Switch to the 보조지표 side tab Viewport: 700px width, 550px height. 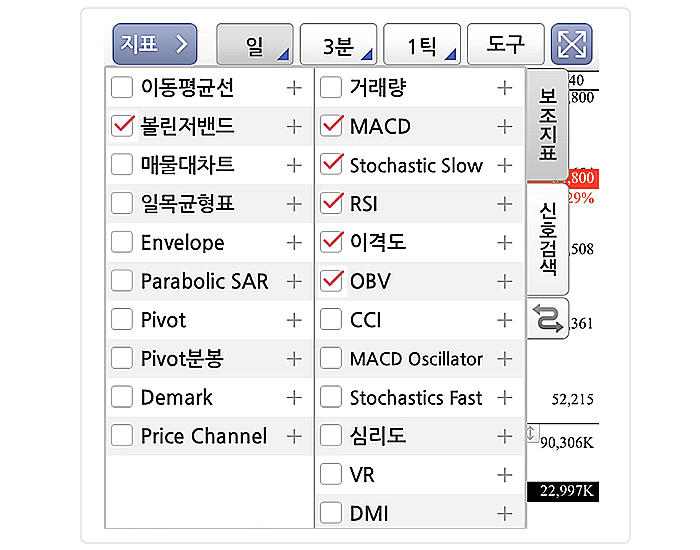[547, 125]
